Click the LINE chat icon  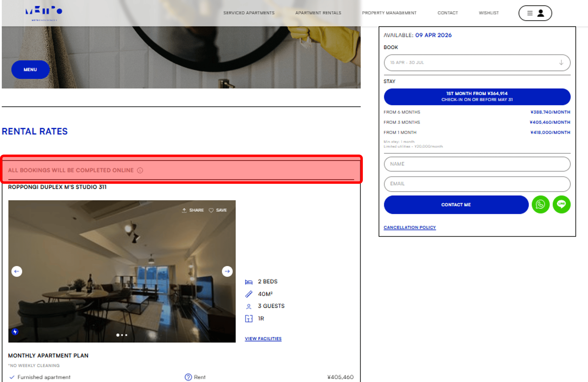pyautogui.click(x=561, y=205)
